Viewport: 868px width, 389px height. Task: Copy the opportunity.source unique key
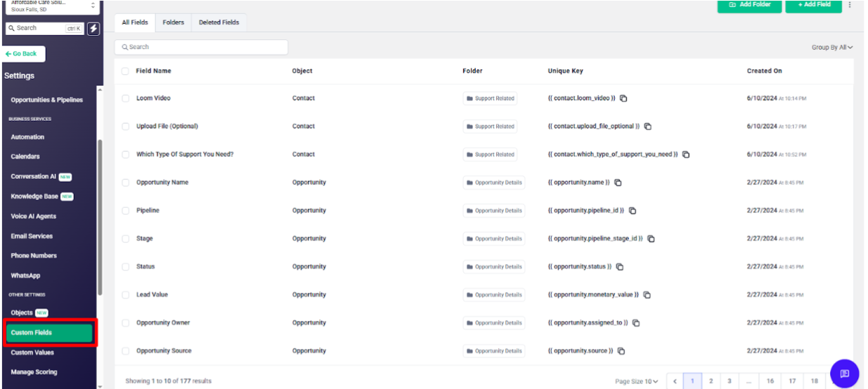click(x=621, y=351)
